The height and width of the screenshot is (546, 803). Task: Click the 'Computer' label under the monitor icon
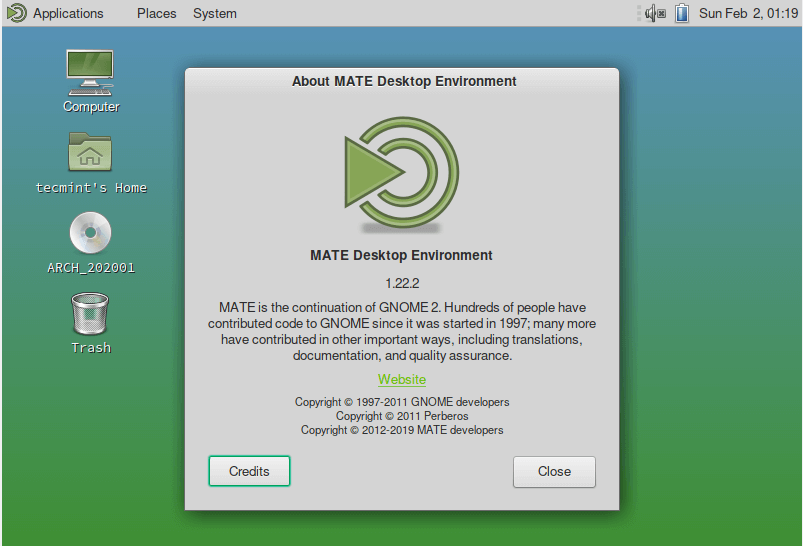pyautogui.click(x=91, y=107)
